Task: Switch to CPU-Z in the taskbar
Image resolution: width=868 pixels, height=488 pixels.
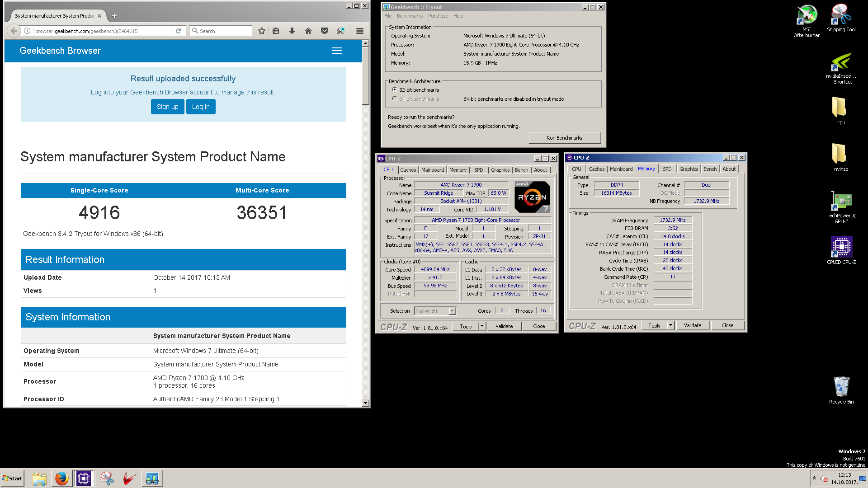Action: pyautogui.click(x=84, y=479)
